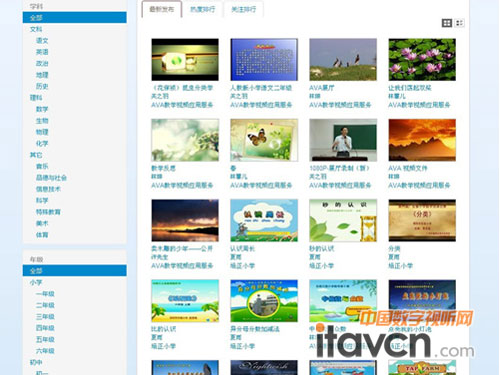Open the 秒的认识 video title link
The image size is (500, 375).
[322, 249]
